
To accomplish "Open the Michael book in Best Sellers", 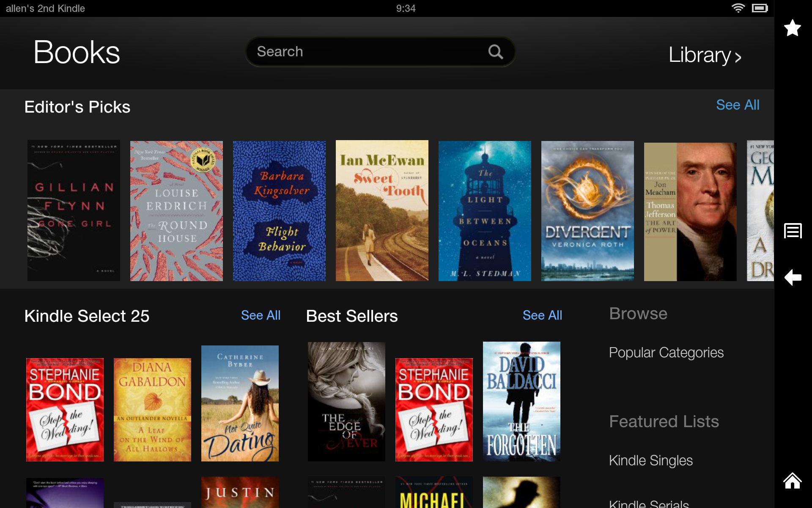I will pos(434,492).
